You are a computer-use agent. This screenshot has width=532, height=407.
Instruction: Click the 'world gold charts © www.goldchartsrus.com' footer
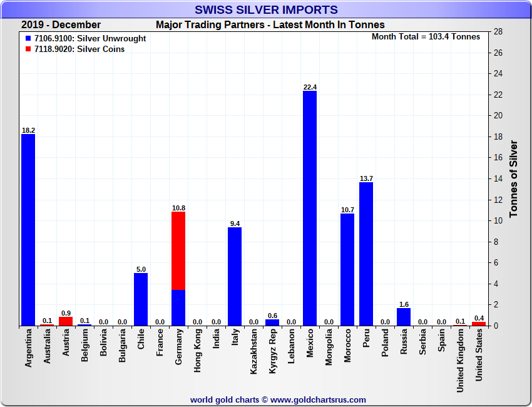click(x=278, y=400)
